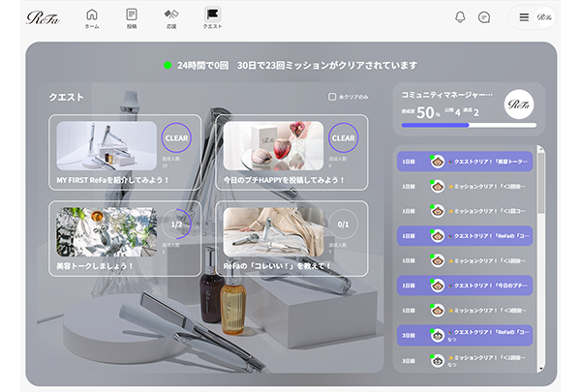
Task: Click CLEAR badge on MY FIRST ReFa quest
Action: click(176, 137)
